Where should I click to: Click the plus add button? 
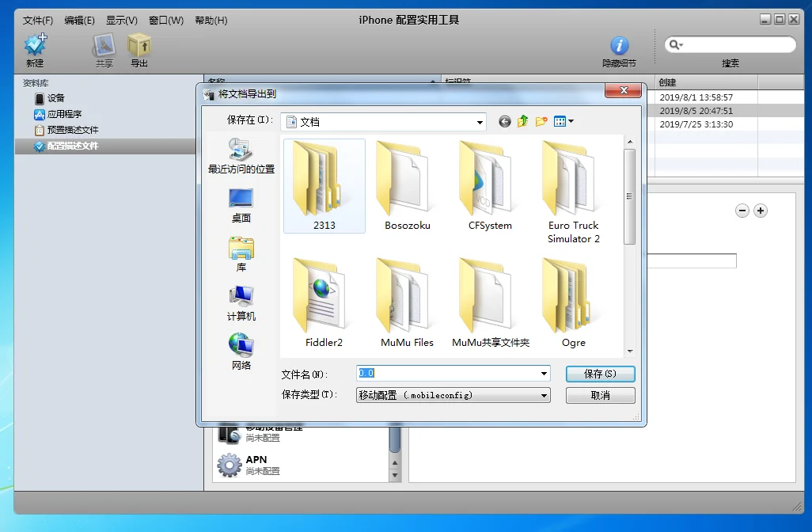pyautogui.click(x=761, y=211)
